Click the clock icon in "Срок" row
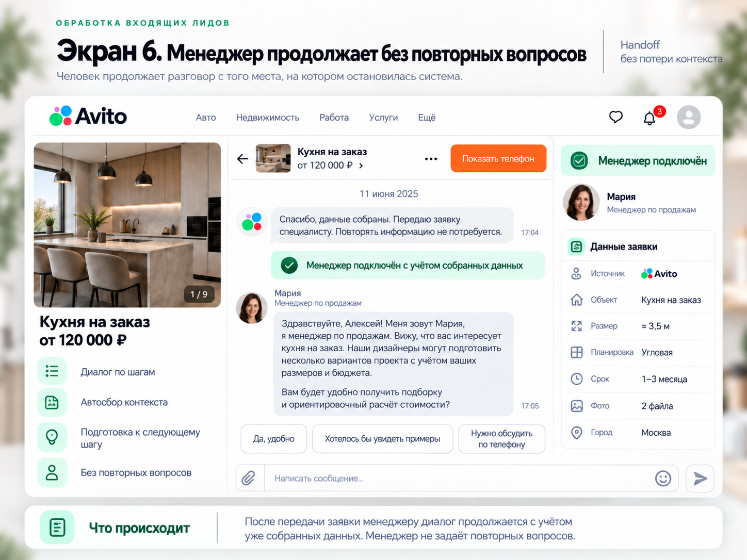This screenshot has width=747, height=560. tap(577, 379)
